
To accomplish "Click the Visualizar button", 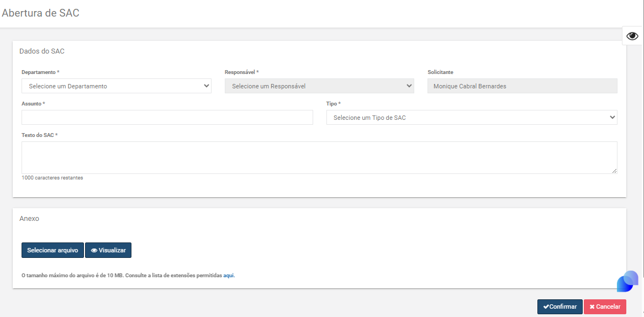I will 108,250.
